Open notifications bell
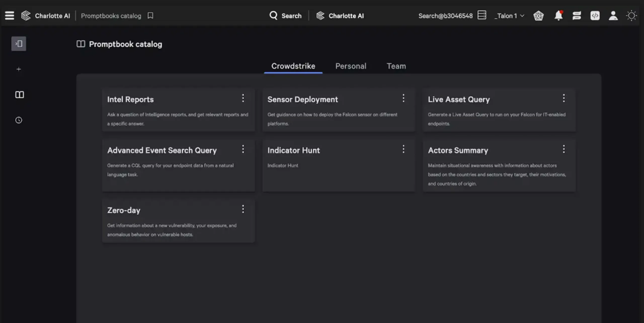The width and height of the screenshot is (644, 323). tap(558, 16)
